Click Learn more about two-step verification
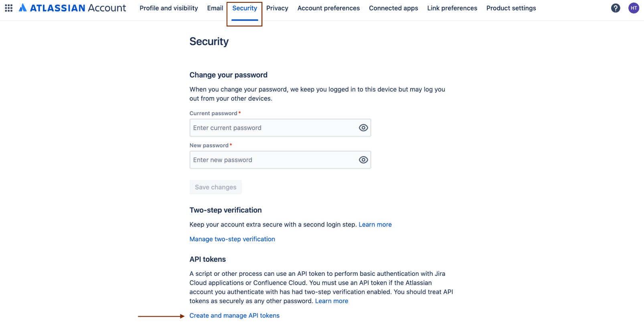The height and width of the screenshot is (328, 644). (375, 224)
